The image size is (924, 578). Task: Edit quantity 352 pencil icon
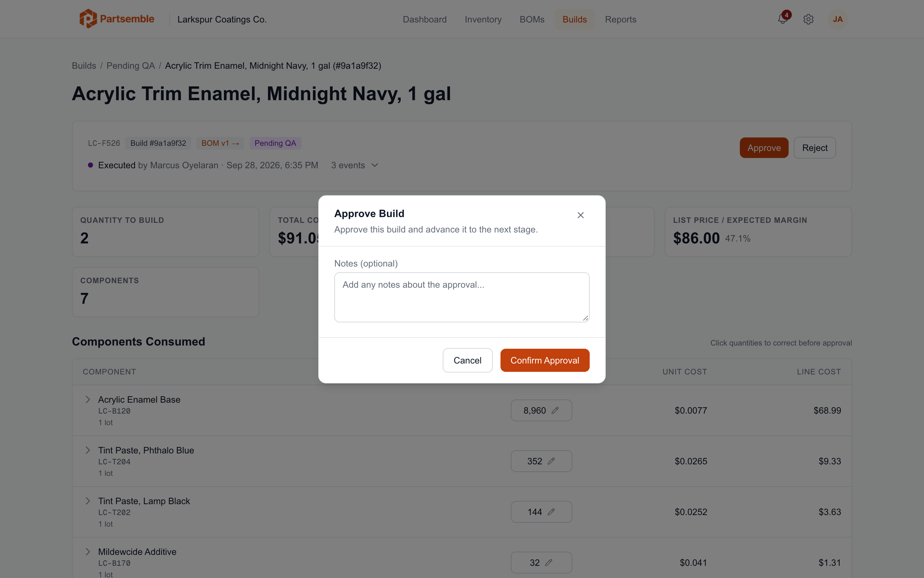pyautogui.click(x=551, y=461)
